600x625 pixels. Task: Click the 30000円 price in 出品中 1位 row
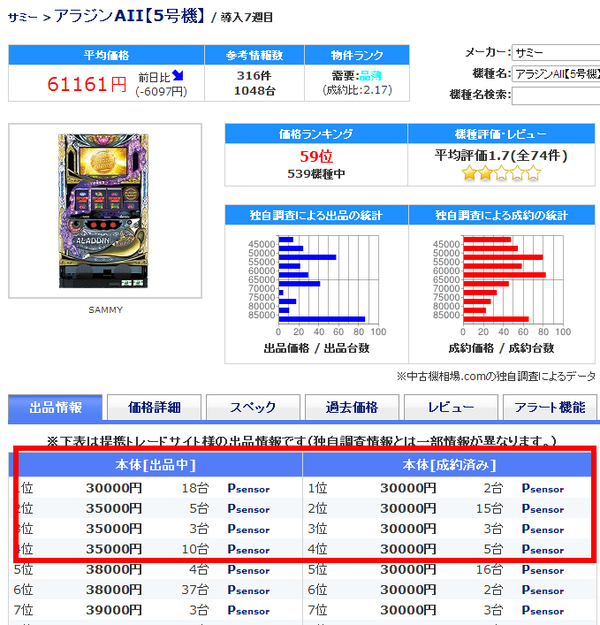pyautogui.click(x=114, y=488)
